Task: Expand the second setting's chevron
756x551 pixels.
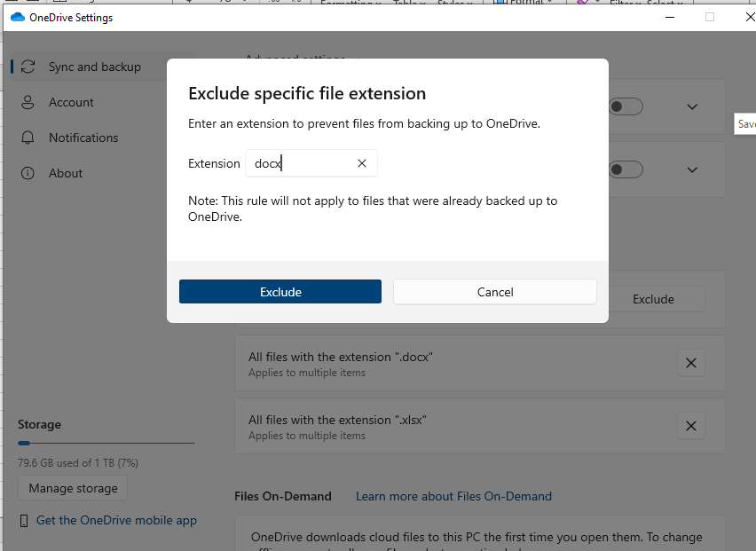Action: pyautogui.click(x=692, y=169)
